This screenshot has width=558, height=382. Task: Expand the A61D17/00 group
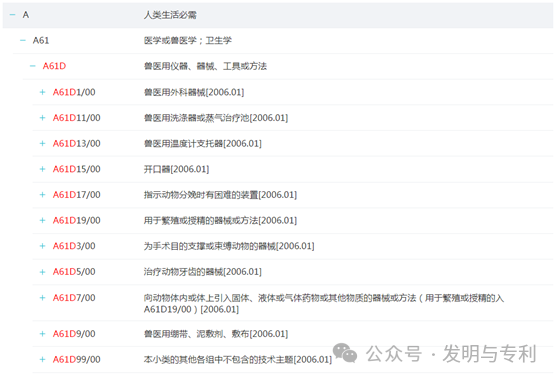click(x=42, y=195)
